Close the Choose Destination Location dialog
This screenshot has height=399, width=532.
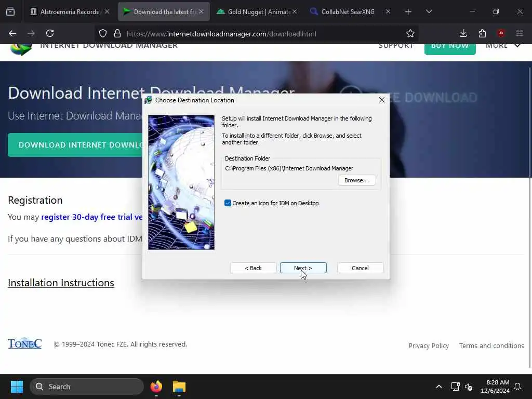click(382, 100)
